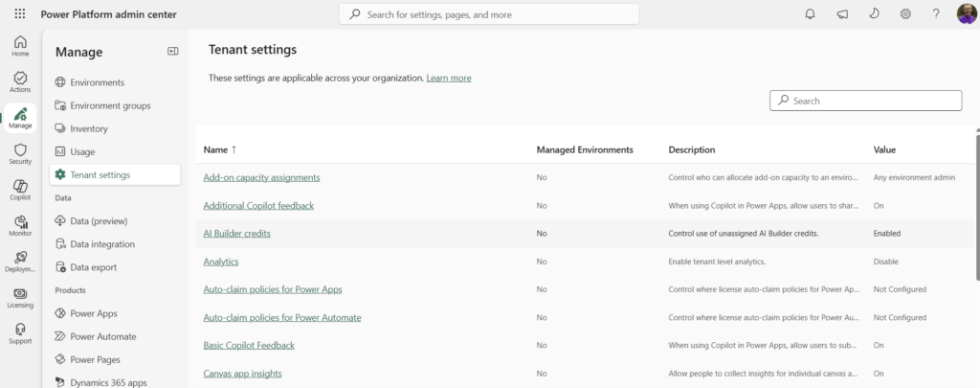This screenshot has width=980, height=388.
Task: Open Dynamics 365 apps menu item
Action: click(115, 381)
